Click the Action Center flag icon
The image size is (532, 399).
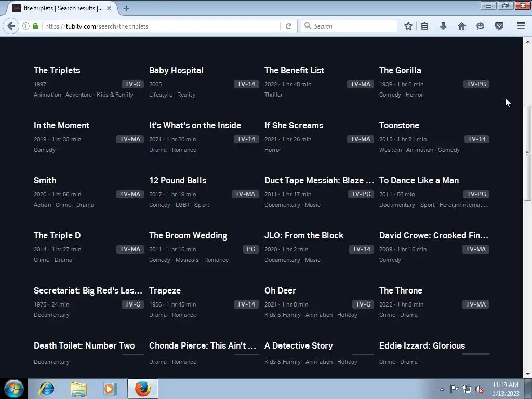(x=454, y=389)
